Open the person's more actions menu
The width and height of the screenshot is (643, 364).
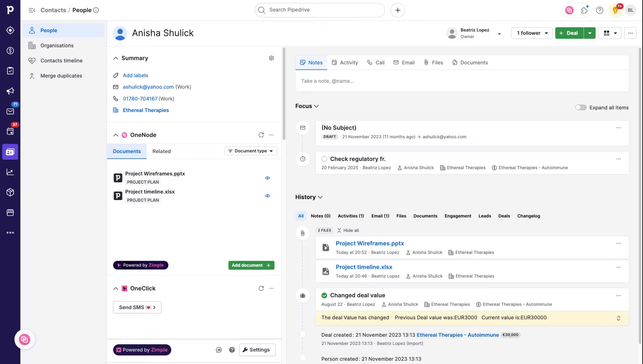pos(630,33)
